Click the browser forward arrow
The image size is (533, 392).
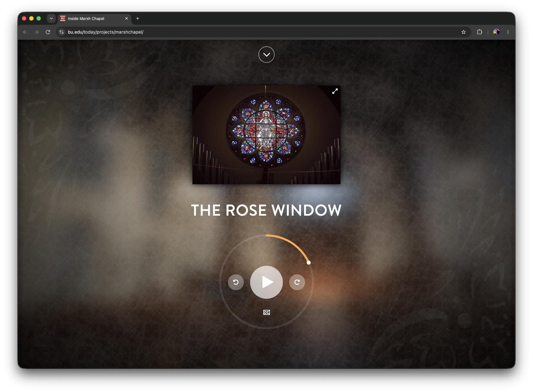[x=36, y=32]
